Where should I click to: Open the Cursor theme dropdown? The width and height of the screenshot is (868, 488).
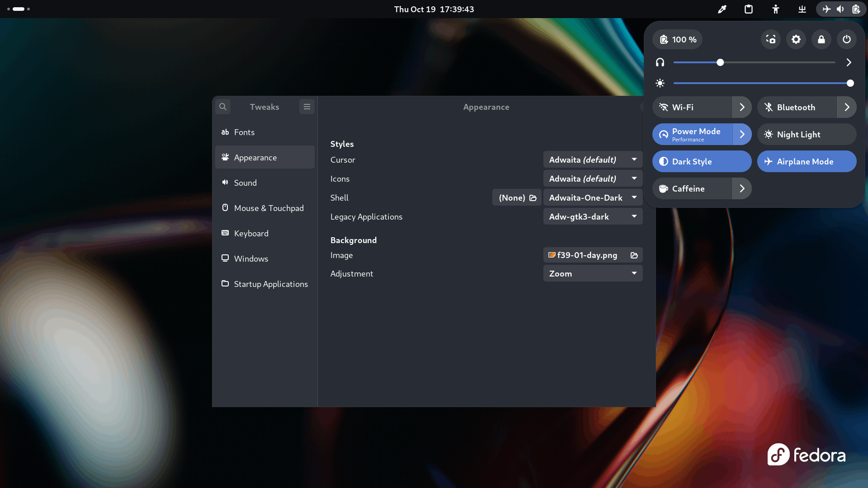click(x=593, y=160)
